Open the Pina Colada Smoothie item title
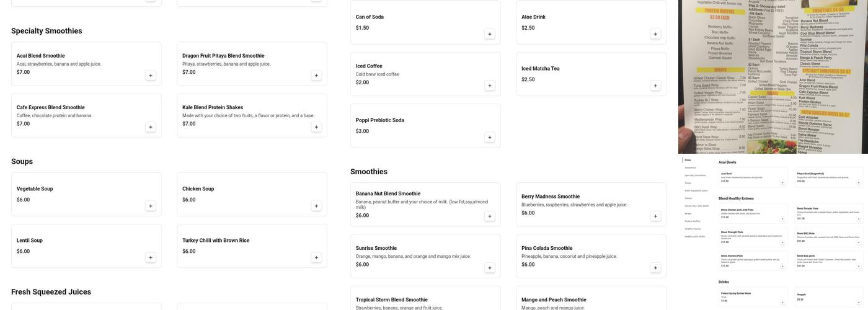The image size is (868, 310). [x=547, y=248]
